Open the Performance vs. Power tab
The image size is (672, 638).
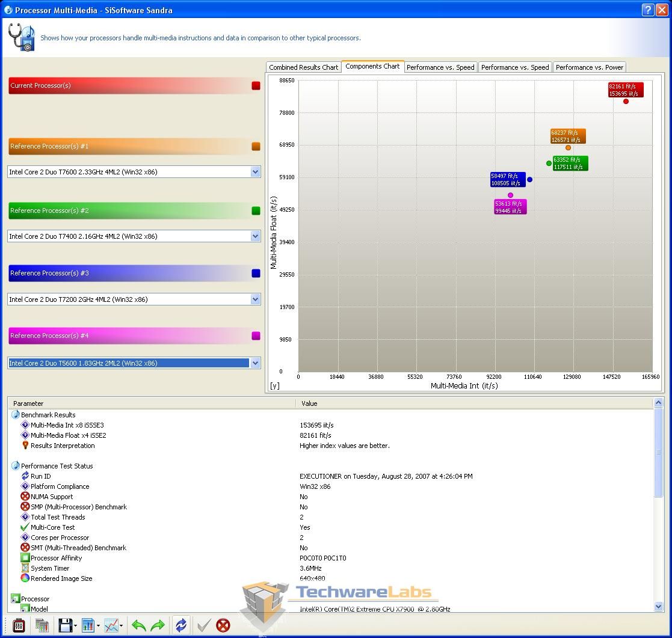(x=589, y=67)
